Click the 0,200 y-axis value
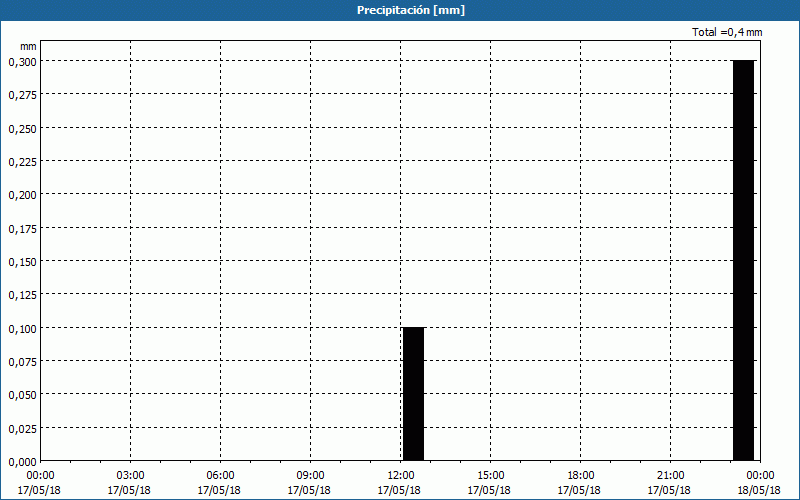The width and height of the screenshot is (800, 500). point(22,195)
